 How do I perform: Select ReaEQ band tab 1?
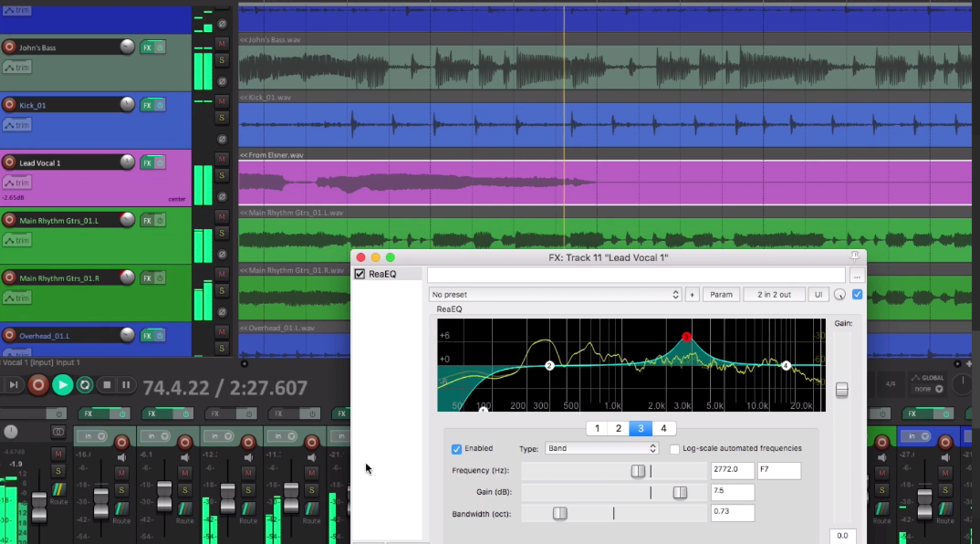(597, 428)
